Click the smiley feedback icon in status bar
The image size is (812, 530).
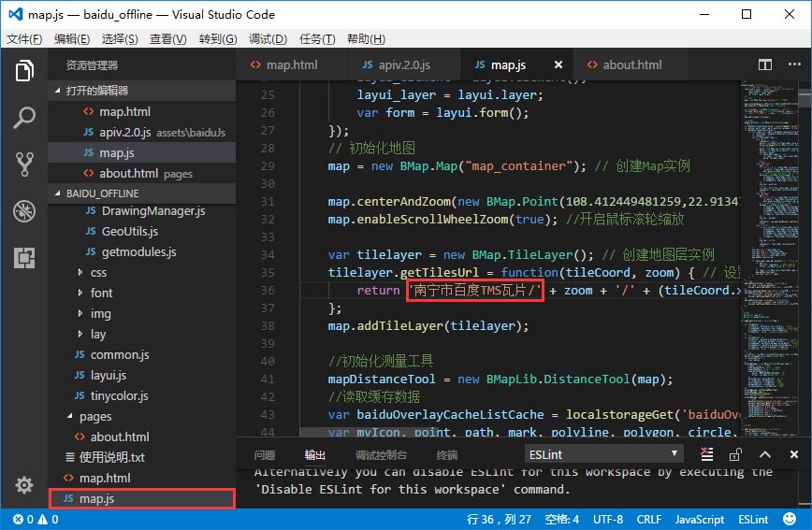click(x=789, y=519)
